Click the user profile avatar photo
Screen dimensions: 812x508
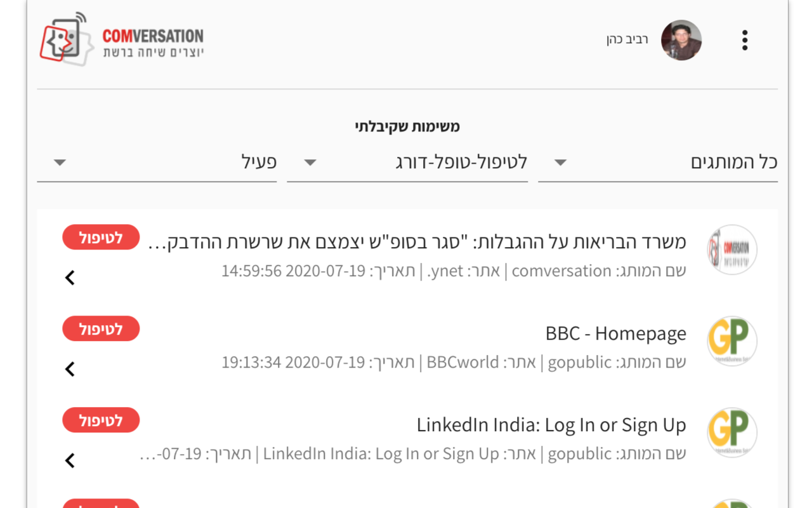pyautogui.click(x=681, y=40)
